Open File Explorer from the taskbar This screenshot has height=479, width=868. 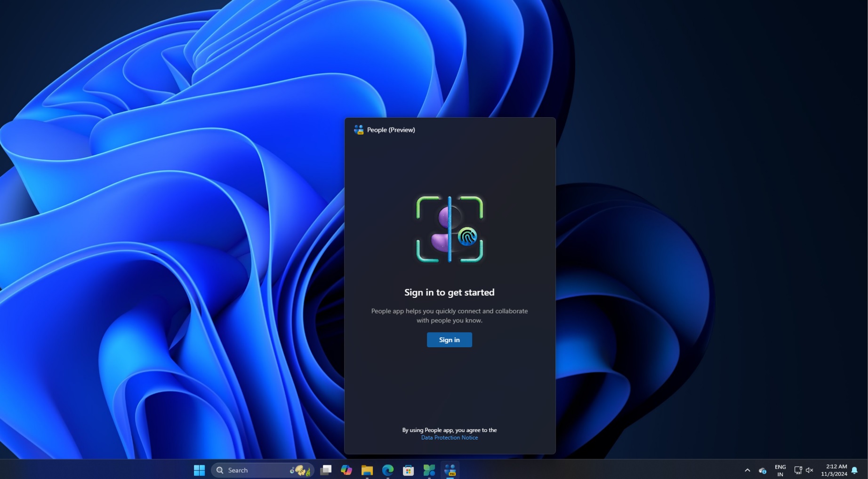pyautogui.click(x=367, y=470)
